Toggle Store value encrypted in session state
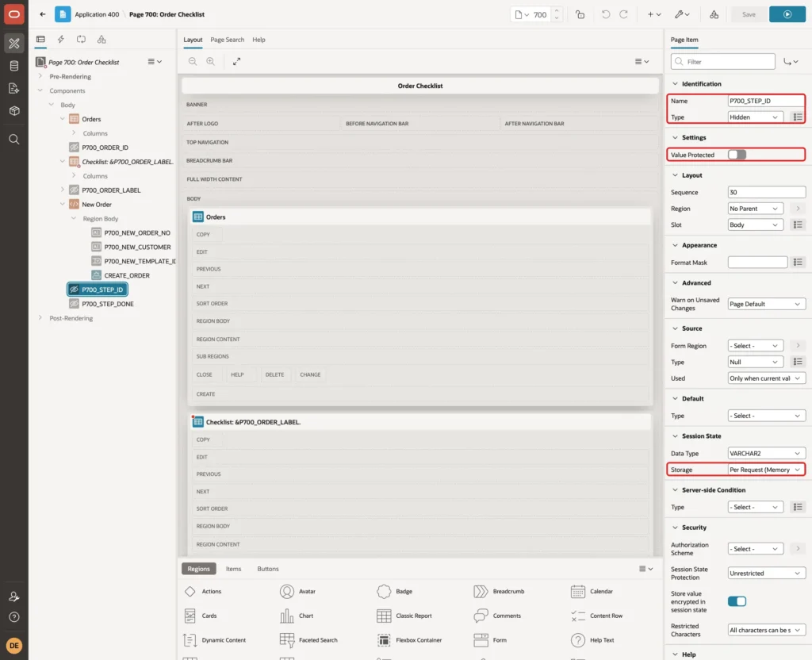 coord(737,601)
